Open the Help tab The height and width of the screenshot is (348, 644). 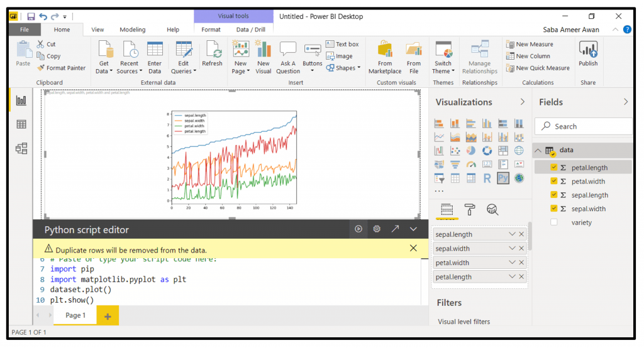pyautogui.click(x=173, y=30)
